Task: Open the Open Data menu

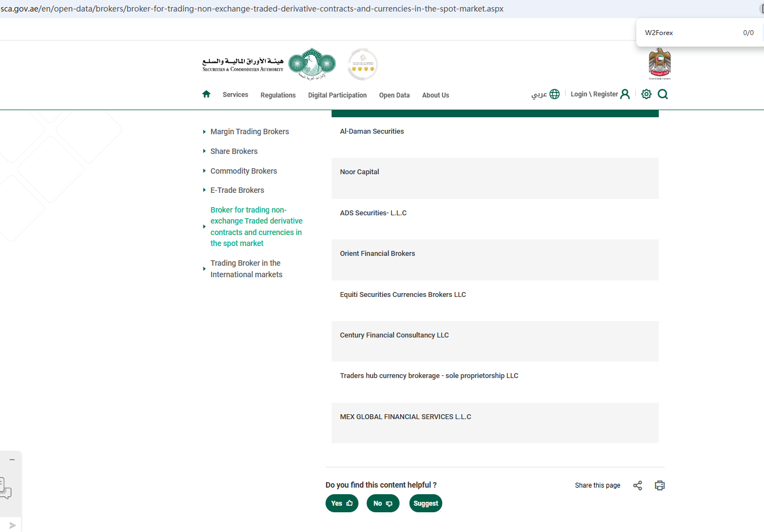Action: pos(394,95)
